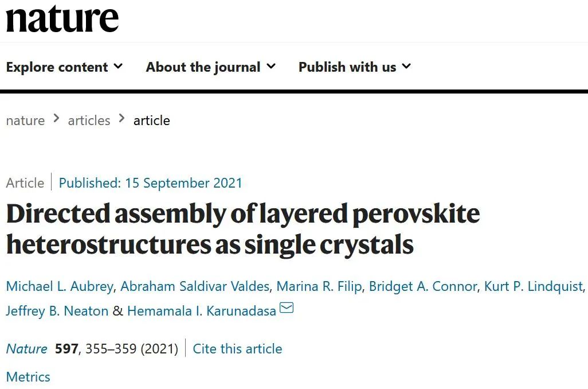Click the Explore content menu label

(57, 67)
